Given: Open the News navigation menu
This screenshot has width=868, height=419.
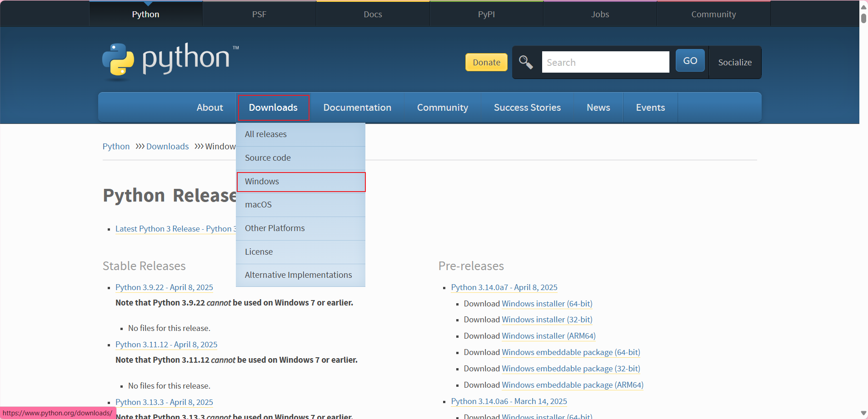Looking at the screenshot, I should (599, 108).
